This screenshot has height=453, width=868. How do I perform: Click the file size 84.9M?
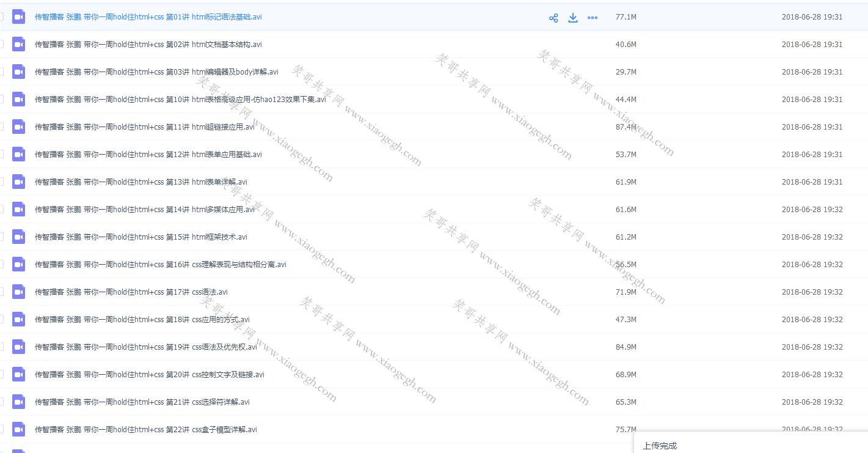(626, 347)
